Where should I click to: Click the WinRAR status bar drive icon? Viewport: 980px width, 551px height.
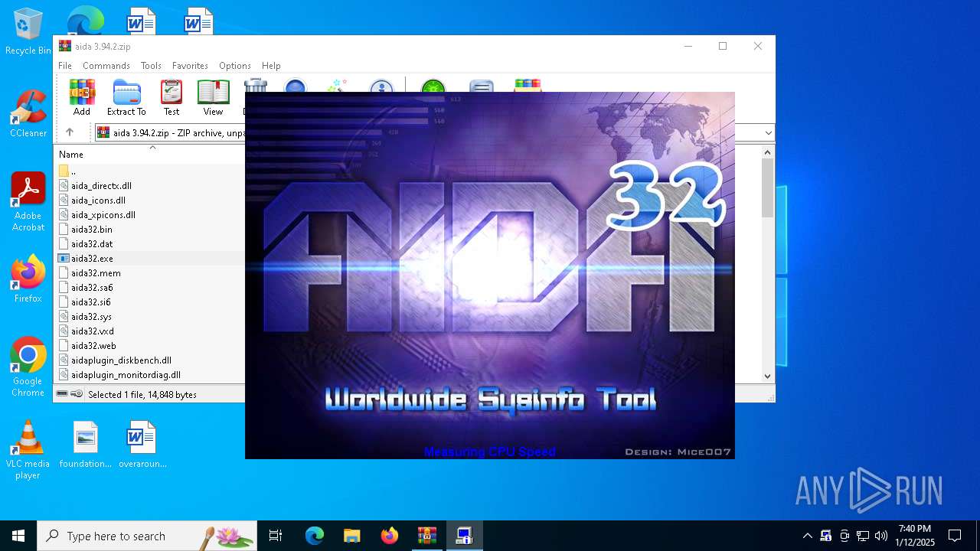pos(63,394)
